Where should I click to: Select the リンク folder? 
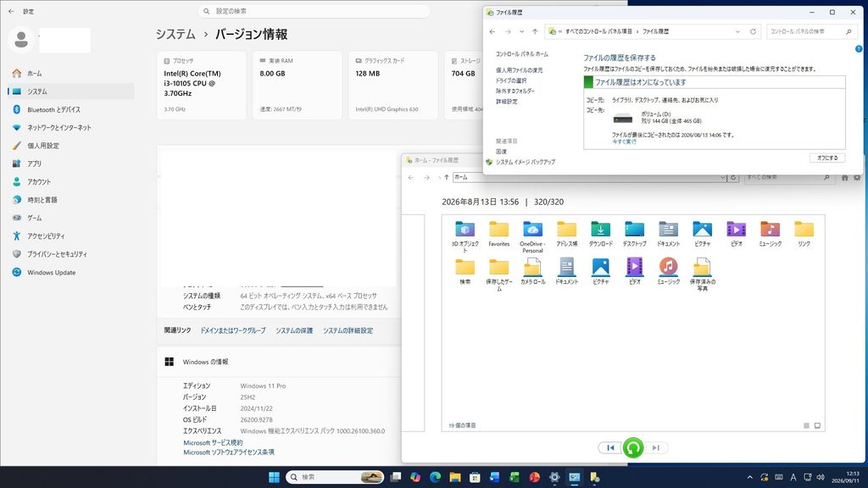[x=804, y=234]
